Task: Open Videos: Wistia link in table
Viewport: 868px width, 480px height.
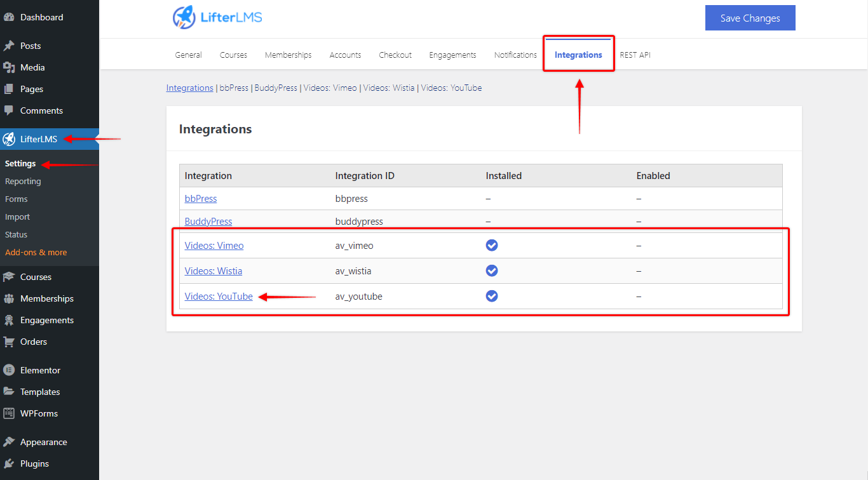Action: click(x=214, y=271)
